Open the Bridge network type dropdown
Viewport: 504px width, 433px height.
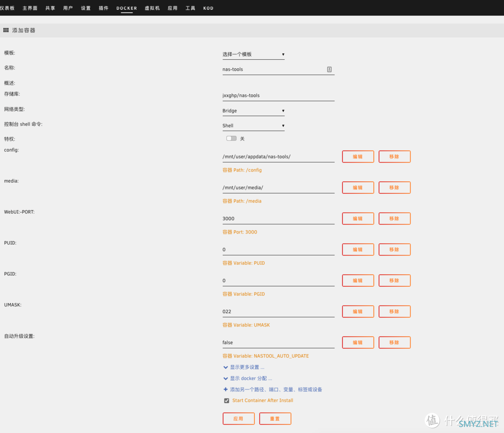click(253, 111)
